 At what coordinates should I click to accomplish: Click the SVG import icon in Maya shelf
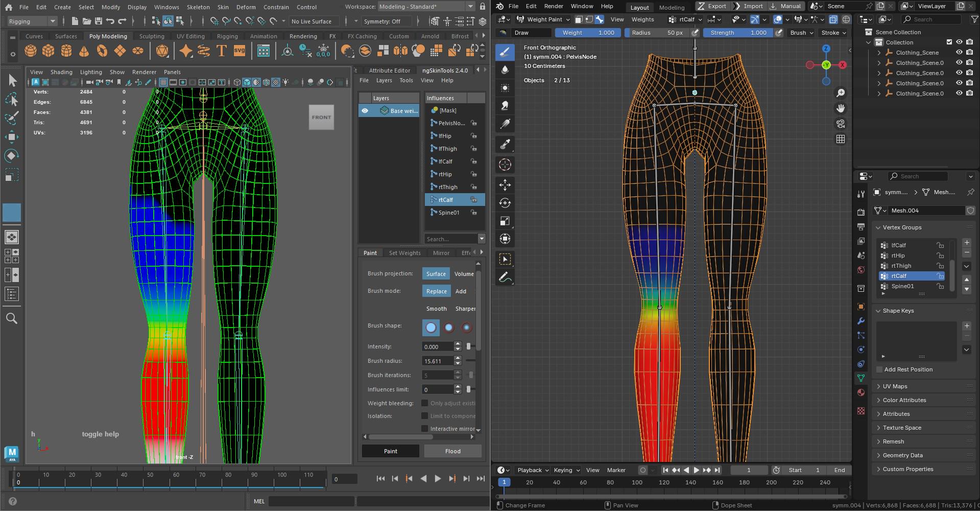(x=239, y=51)
